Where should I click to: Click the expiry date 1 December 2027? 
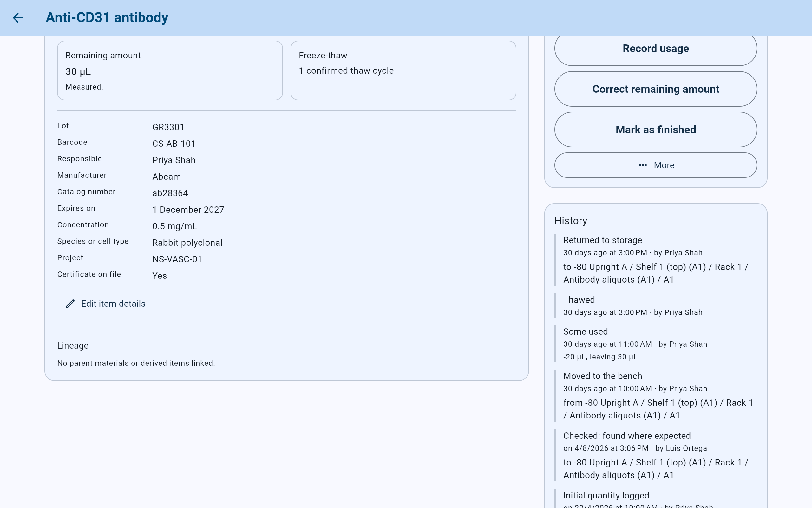(188, 210)
